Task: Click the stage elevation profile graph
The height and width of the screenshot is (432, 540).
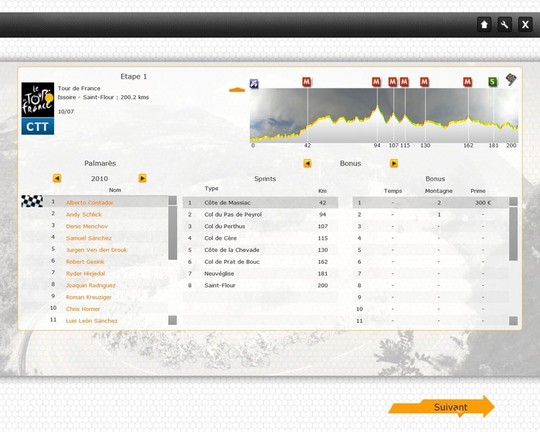Action: pos(384,115)
